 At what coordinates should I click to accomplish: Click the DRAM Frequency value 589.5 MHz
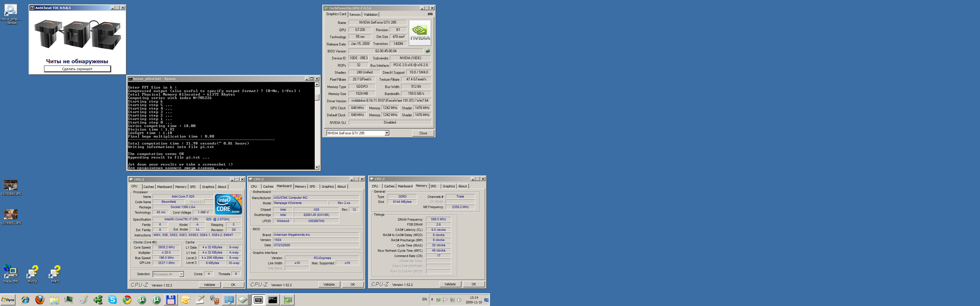pyautogui.click(x=438, y=219)
